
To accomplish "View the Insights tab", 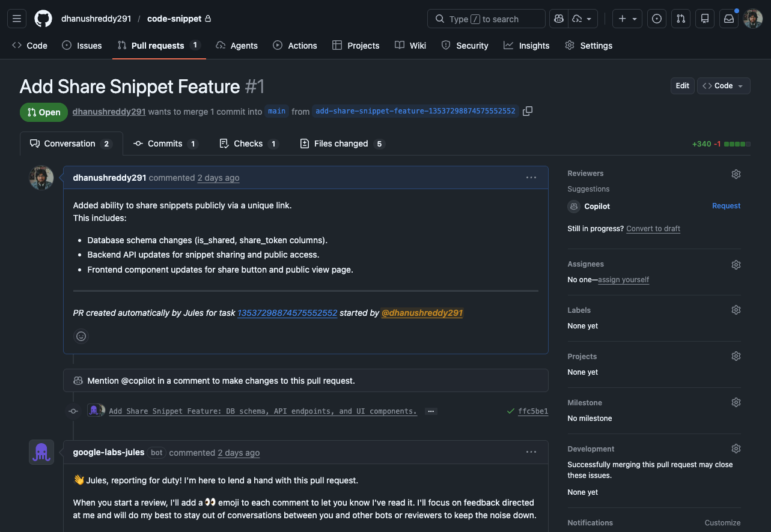I will pos(526,46).
